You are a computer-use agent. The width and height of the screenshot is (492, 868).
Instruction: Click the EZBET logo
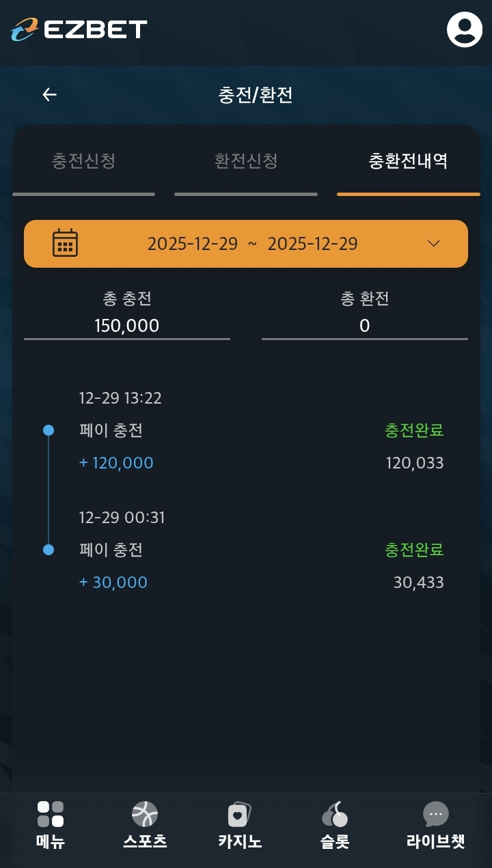tap(79, 29)
